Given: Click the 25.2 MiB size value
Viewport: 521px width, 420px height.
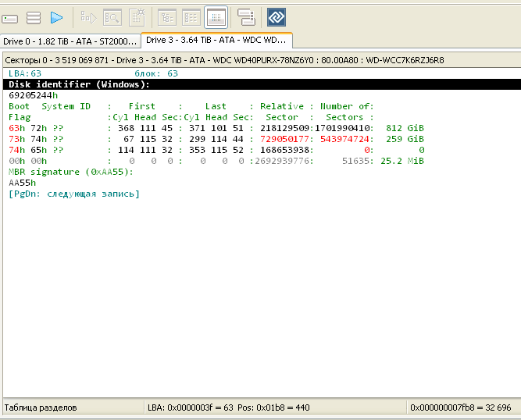Looking at the screenshot, I should click(x=402, y=161).
